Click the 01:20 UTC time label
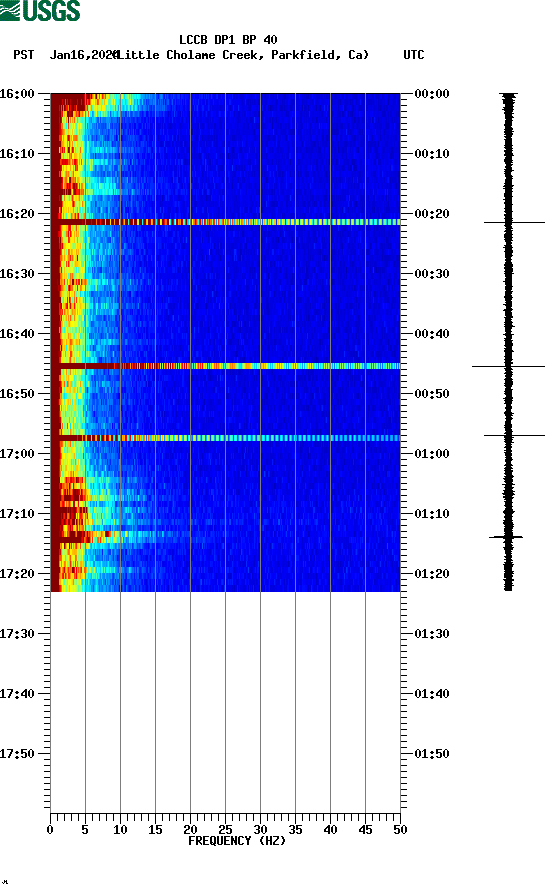 (x=432, y=574)
